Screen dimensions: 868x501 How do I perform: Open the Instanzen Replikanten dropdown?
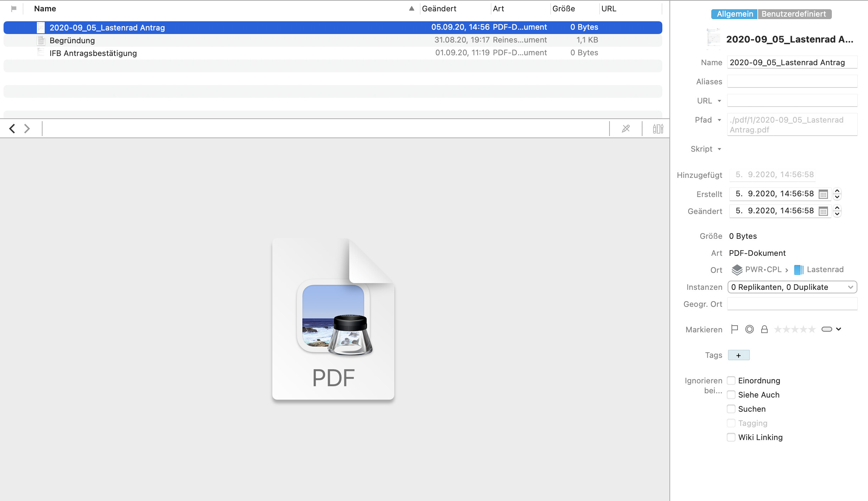(x=792, y=287)
